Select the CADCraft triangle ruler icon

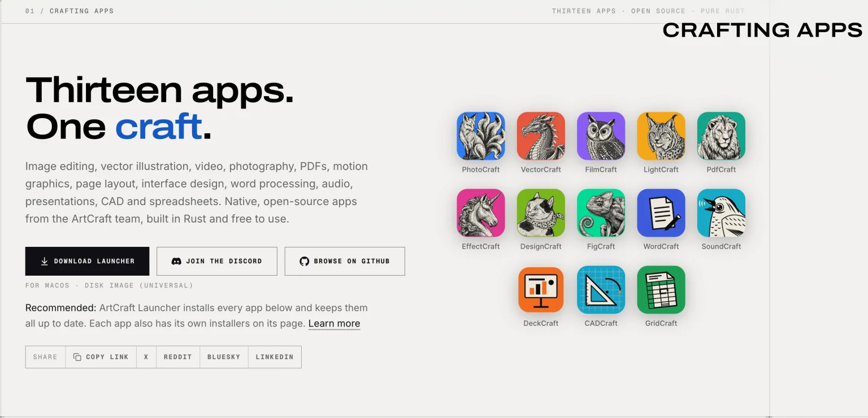[x=601, y=290]
